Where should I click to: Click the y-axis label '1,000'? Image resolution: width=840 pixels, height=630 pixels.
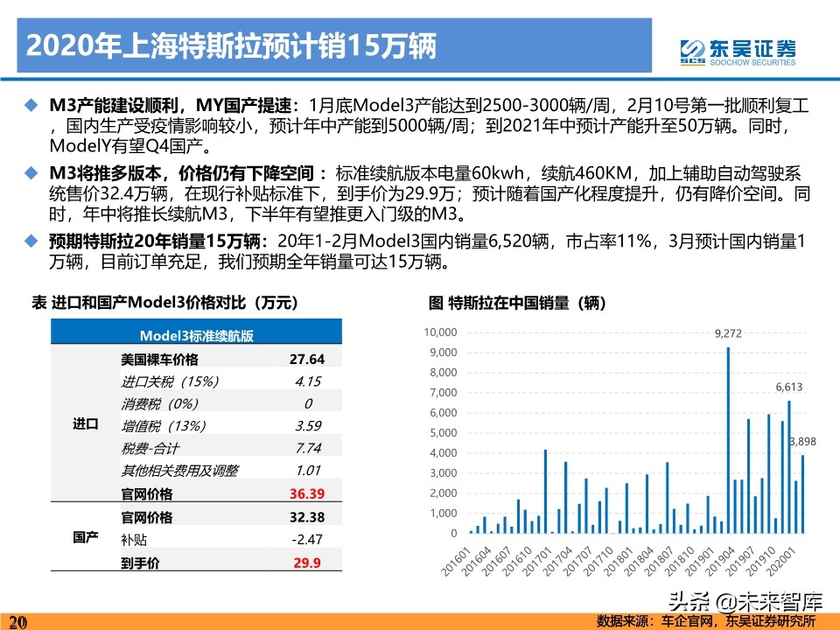coord(443,514)
